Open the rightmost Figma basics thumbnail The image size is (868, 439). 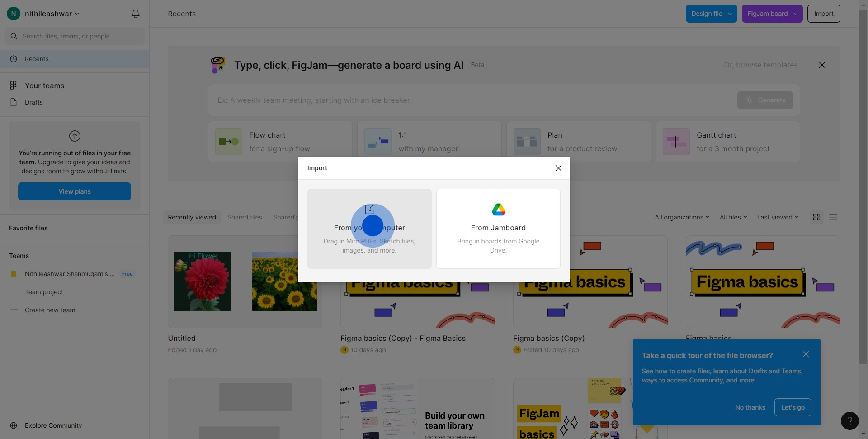coord(763,282)
